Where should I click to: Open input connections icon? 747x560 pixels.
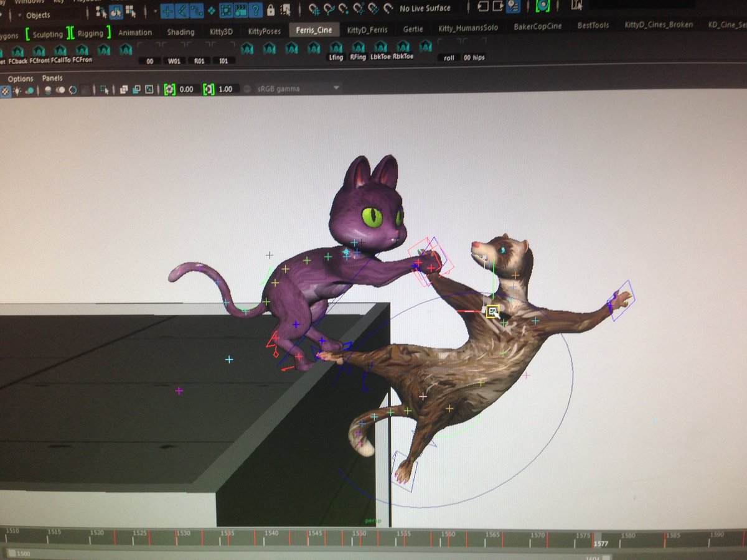[484, 6]
